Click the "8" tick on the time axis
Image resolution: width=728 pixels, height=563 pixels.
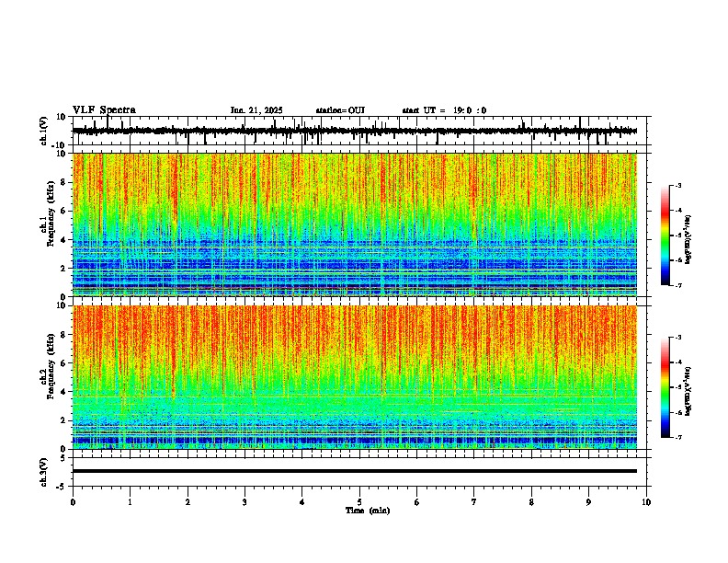tap(531, 502)
